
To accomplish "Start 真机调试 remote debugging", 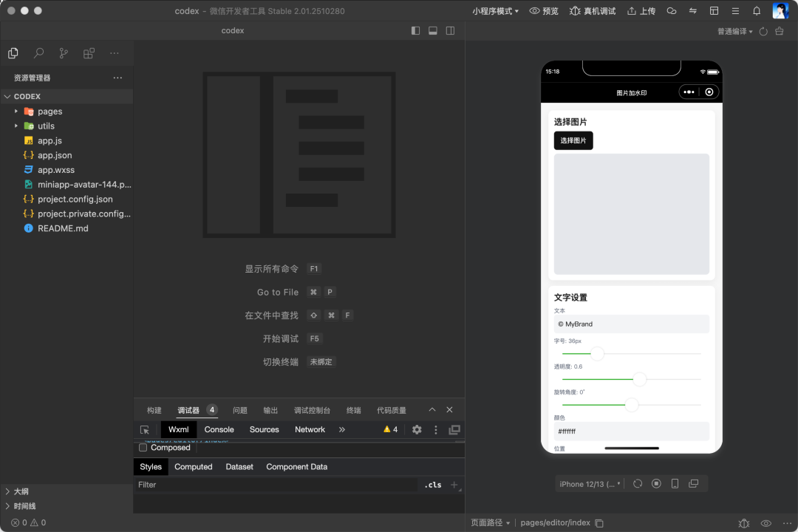I will pos(593,10).
